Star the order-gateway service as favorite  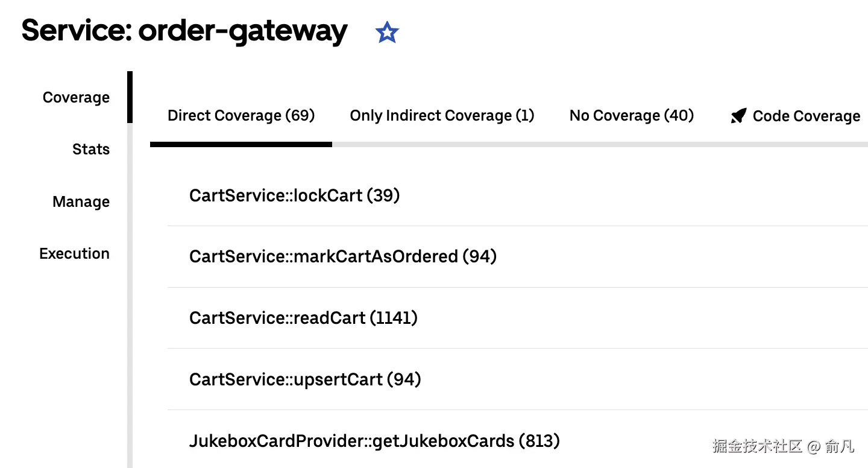[387, 33]
